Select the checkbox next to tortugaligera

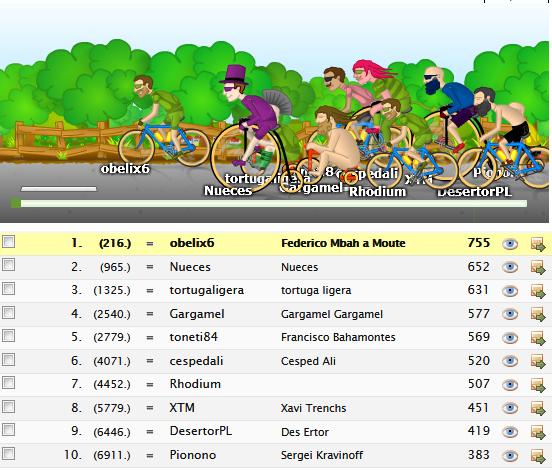point(8,289)
